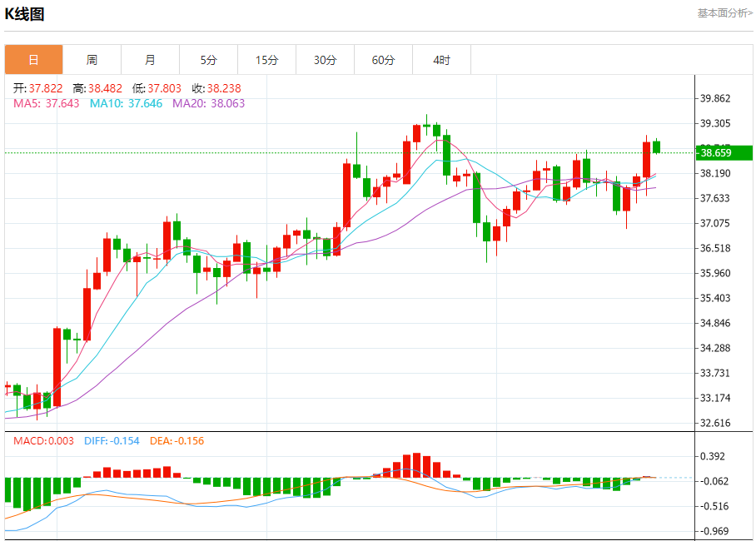Open the 15分 interval tab
The width and height of the screenshot is (756, 541).
[266, 60]
